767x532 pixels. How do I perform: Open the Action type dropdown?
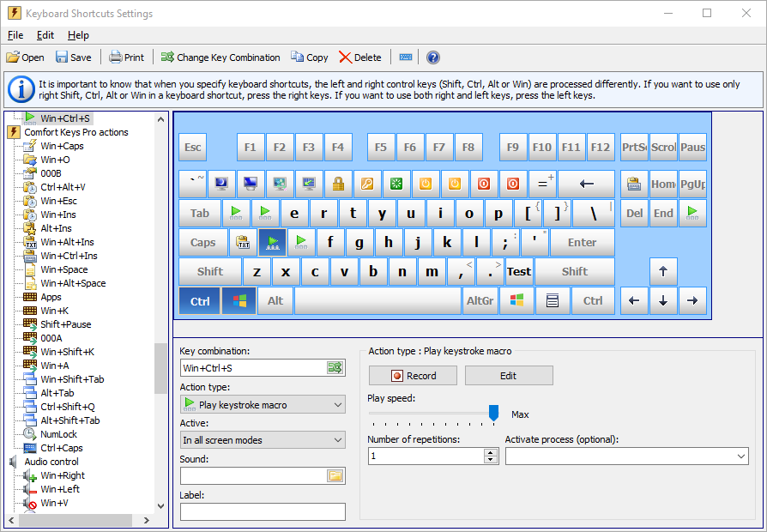pos(262,404)
